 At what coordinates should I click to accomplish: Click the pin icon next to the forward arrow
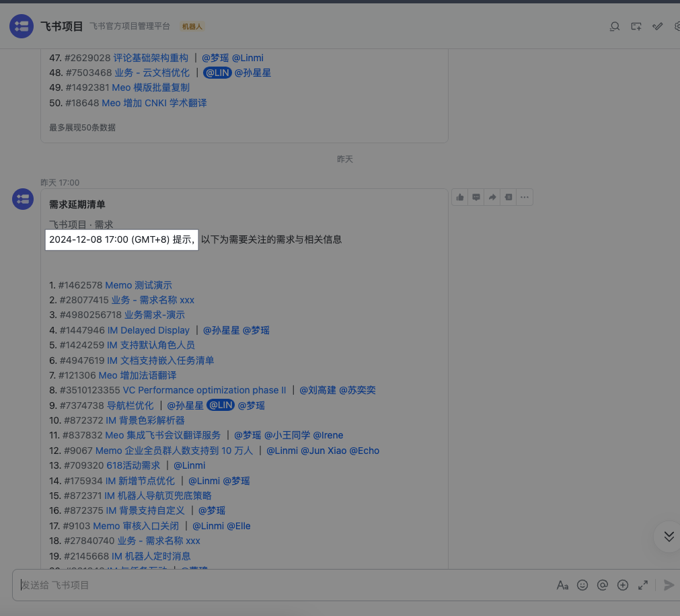point(508,197)
